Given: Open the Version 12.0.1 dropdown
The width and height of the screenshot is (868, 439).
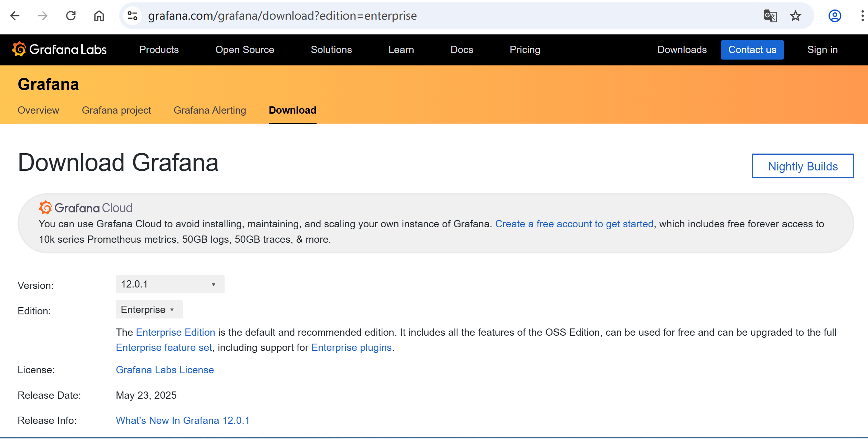Looking at the screenshot, I should [x=170, y=284].
